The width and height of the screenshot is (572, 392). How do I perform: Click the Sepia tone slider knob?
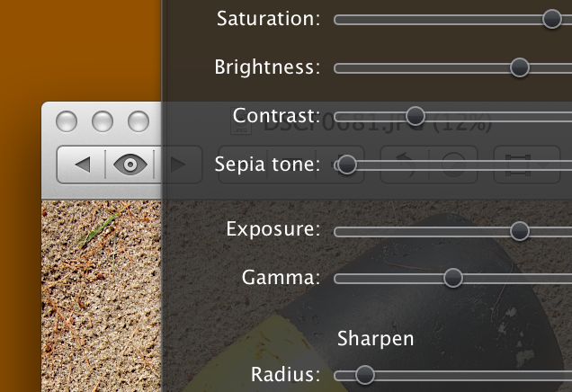(347, 165)
